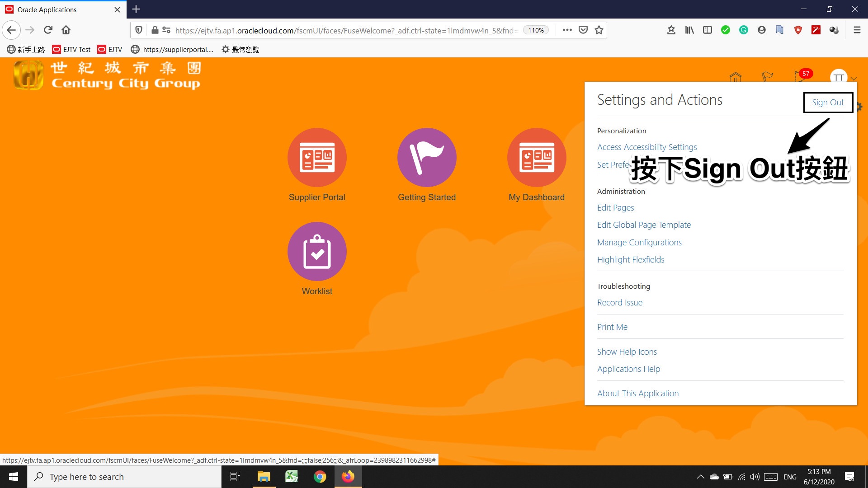Click Sign Out button
The height and width of the screenshot is (488, 868).
tap(828, 103)
